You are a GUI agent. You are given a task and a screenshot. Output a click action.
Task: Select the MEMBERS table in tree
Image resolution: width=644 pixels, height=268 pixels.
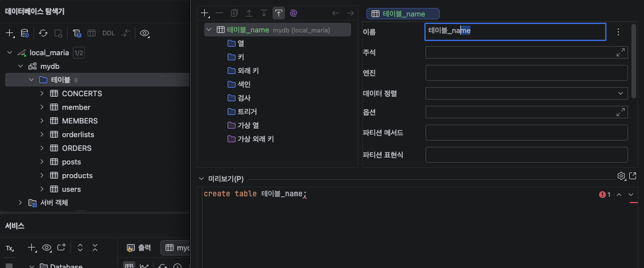tap(80, 121)
